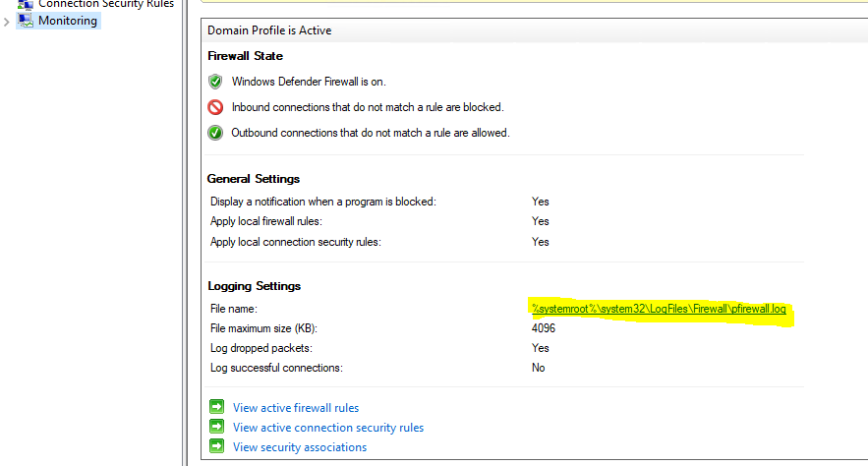Click arrow icon beside View security associations

point(217,446)
